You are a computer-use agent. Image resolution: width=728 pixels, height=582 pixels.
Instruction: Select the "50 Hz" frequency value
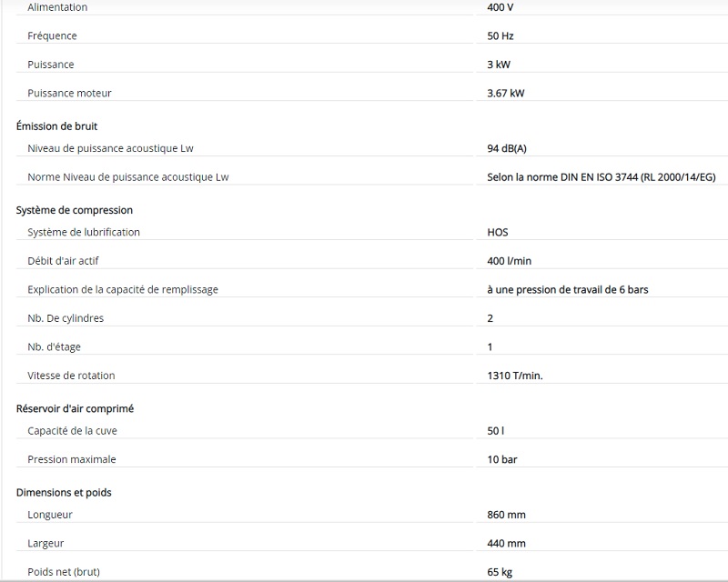[x=501, y=36]
